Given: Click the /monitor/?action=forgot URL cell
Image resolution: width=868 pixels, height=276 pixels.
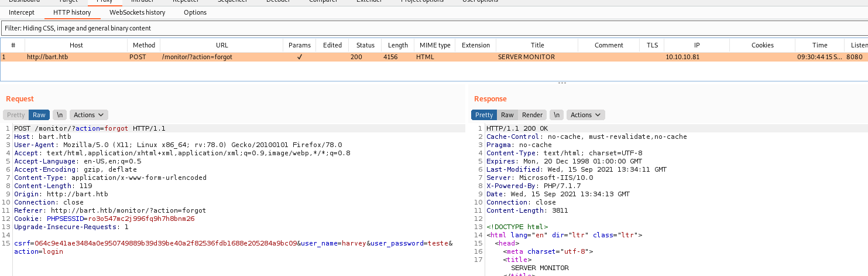Looking at the screenshot, I should pos(197,57).
